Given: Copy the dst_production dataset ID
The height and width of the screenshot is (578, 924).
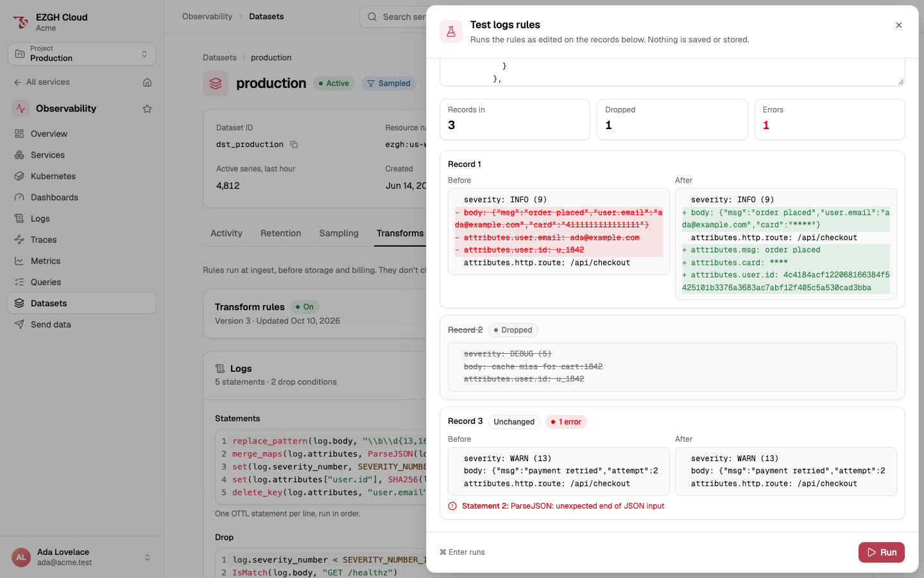Looking at the screenshot, I should pos(294,144).
